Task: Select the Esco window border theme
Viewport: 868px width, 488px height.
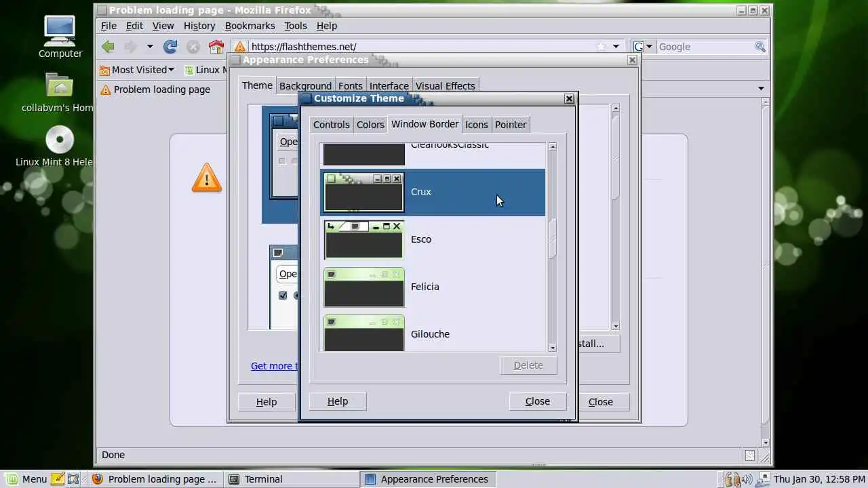Action: (x=433, y=239)
